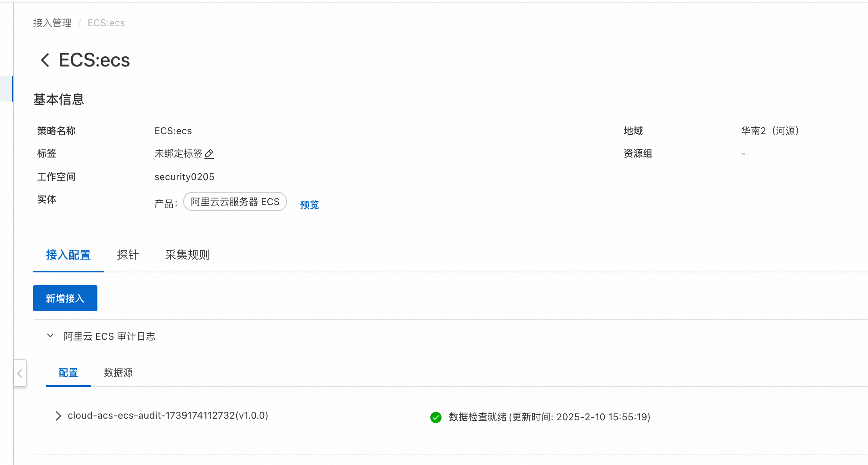Switch to the 采集规则 tab
This screenshot has width=868, height=465.
pos(188,255)
